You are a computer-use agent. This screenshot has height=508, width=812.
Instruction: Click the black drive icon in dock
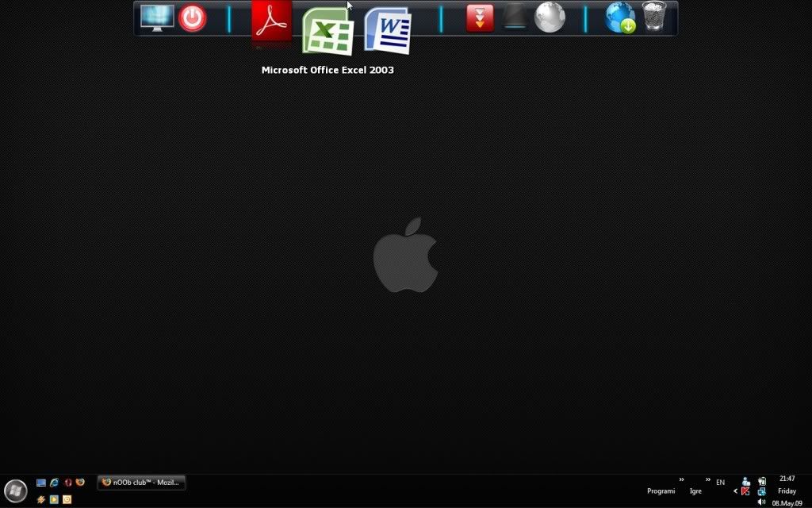pos(515,17)
